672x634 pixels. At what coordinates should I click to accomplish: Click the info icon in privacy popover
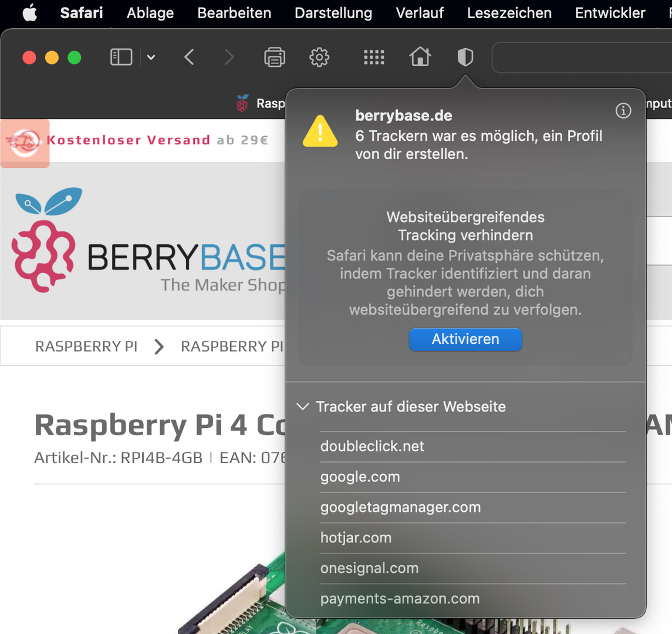point(623,110)
